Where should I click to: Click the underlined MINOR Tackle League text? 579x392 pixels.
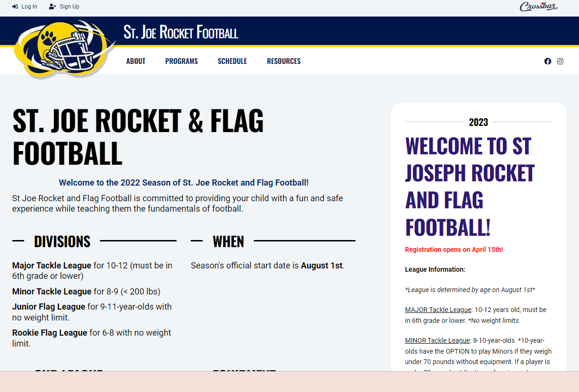[437, 340]
